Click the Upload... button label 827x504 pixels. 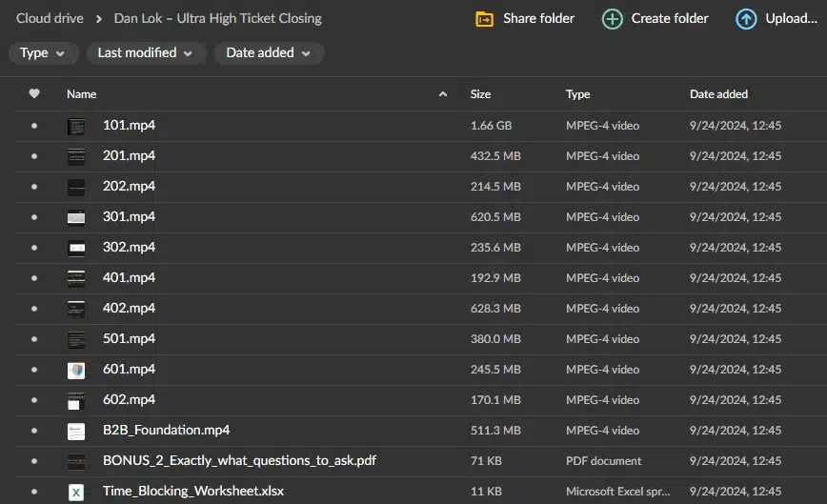pos(791,18)
